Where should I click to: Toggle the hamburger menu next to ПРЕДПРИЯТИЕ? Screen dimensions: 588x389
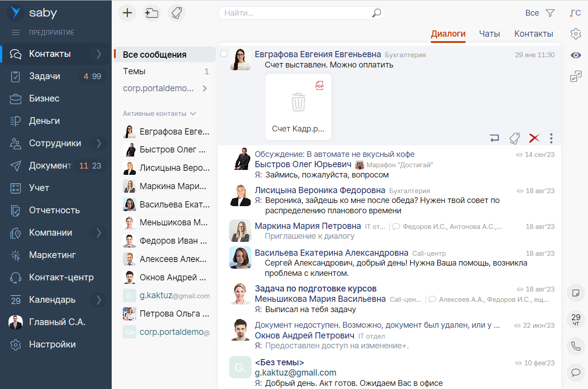(x=16, y=33)
